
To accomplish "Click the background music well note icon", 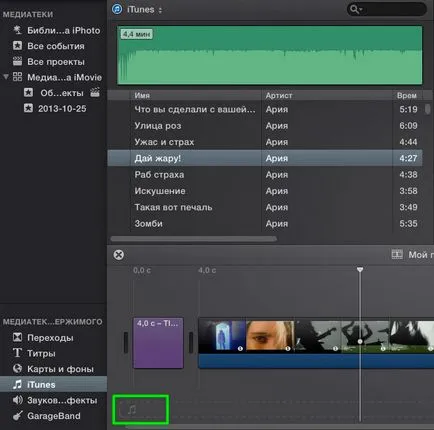I will [x=132, y=409].
